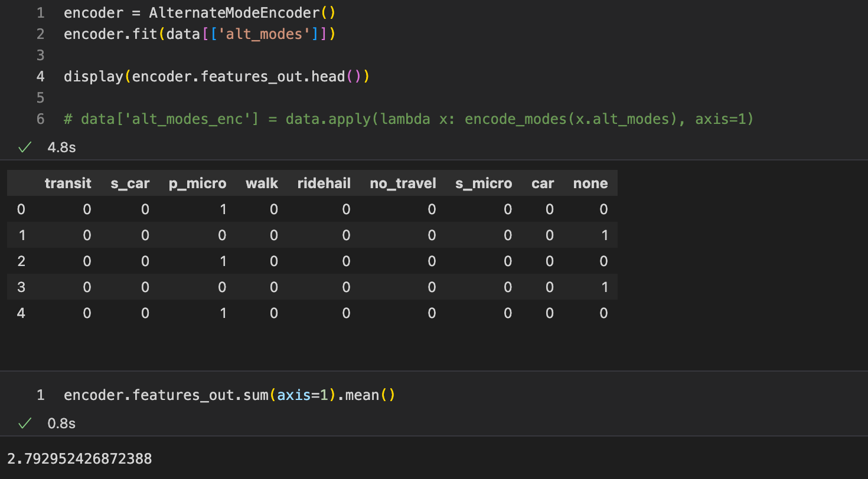The height and width of the screenshot is (479, 868).
Task: Select the s_car column header
Action: [x=130, y=183]
